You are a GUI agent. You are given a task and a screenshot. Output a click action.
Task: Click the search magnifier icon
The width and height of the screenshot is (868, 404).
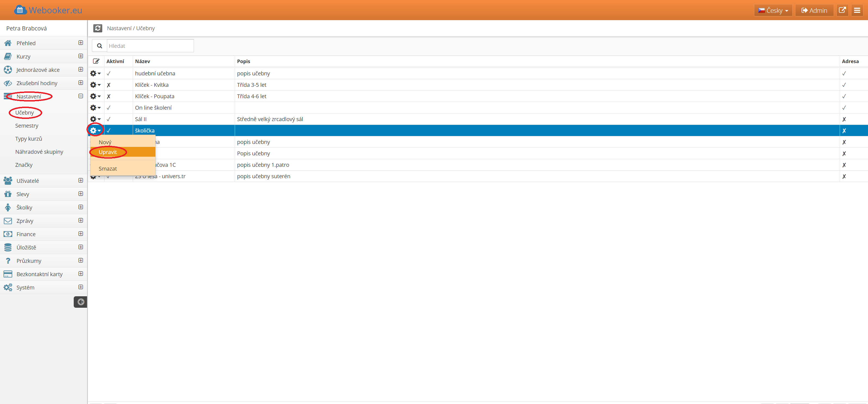[99, 46]
